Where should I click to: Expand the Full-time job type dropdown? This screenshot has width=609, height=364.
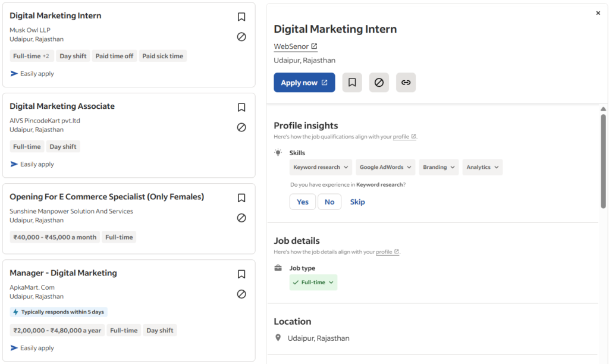[x=313, y=283]
